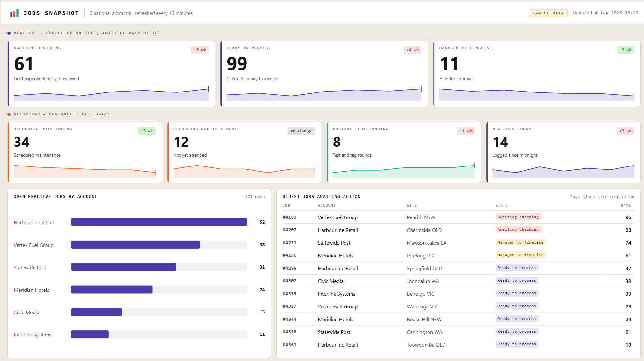Select the Harbourline Retail bar in account chart
The height and width of the screenshot is (361, 644).
point(159,222)
